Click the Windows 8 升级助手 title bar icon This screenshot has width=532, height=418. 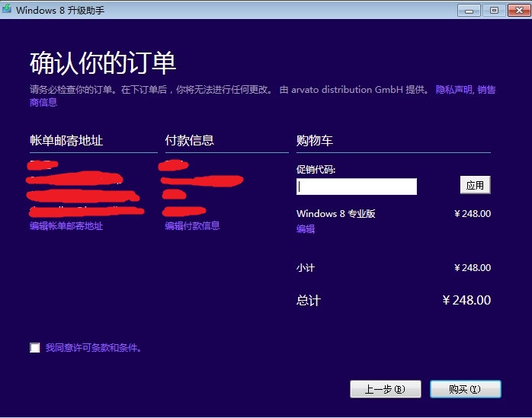click(x=6, y=9)
